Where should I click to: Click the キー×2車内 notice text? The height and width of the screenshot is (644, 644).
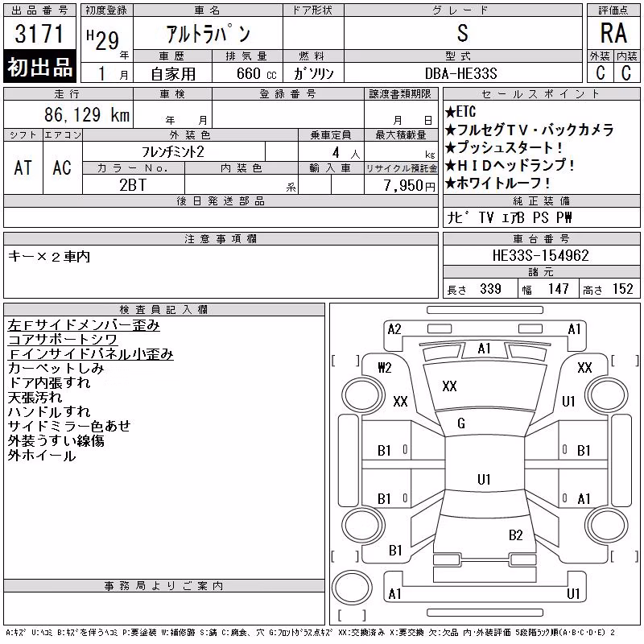49,257
